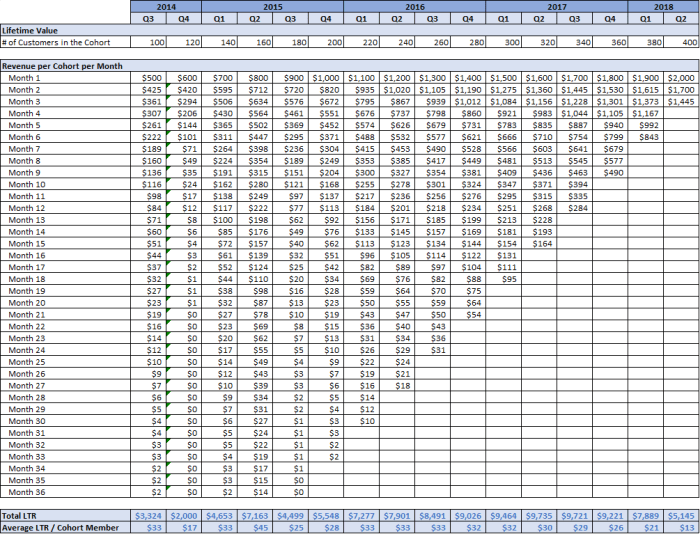This screenshot has width=700, height=534.
Task: Select the 2018 year header cell
Action: (x=662, y=6)
